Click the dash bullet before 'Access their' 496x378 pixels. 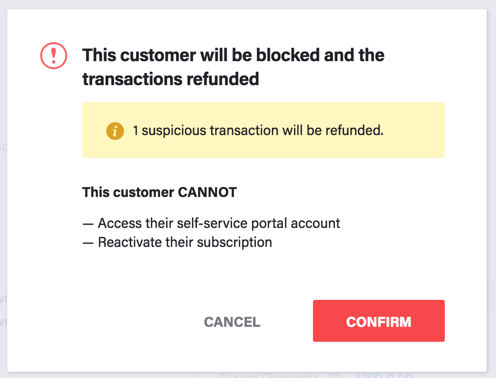click(88, 224)
